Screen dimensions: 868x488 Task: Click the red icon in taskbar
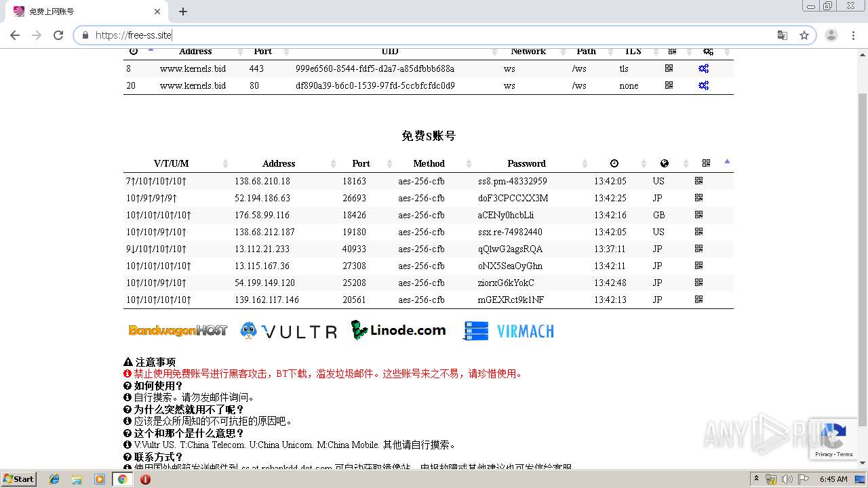coord(145,479)
